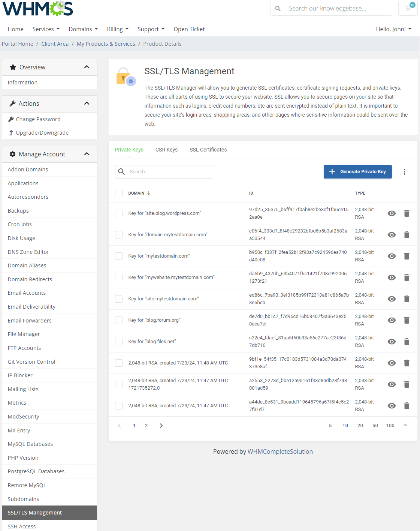Click the private keys table search icon

coord(121,172)
